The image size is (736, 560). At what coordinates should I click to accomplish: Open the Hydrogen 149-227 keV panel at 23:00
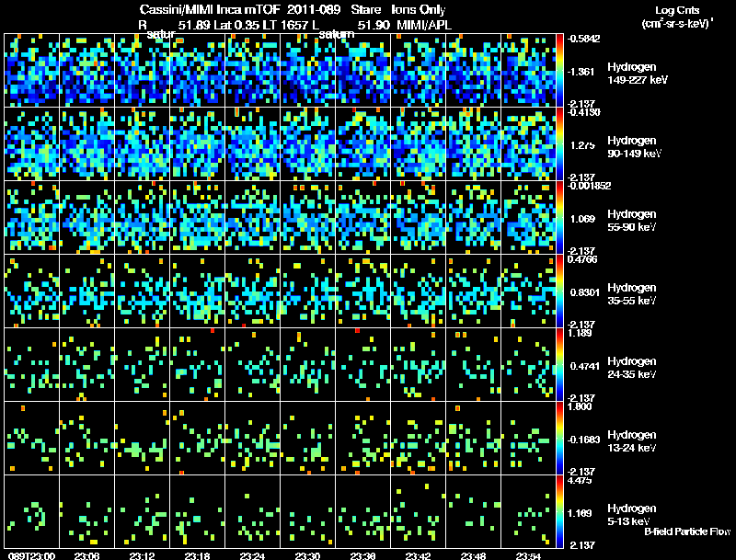click(x=31, y=71)
